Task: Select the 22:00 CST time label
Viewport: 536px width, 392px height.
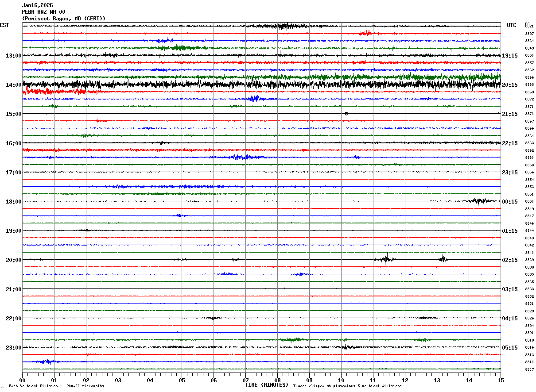Action: 14,319
